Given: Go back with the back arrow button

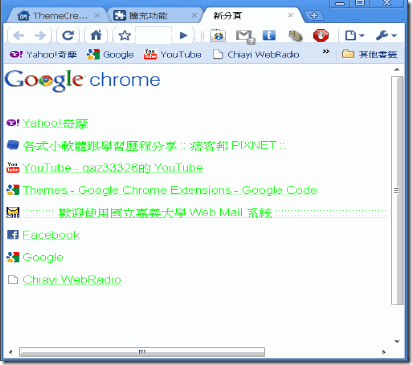Looking at the screenshot, I should coord(18,35).
